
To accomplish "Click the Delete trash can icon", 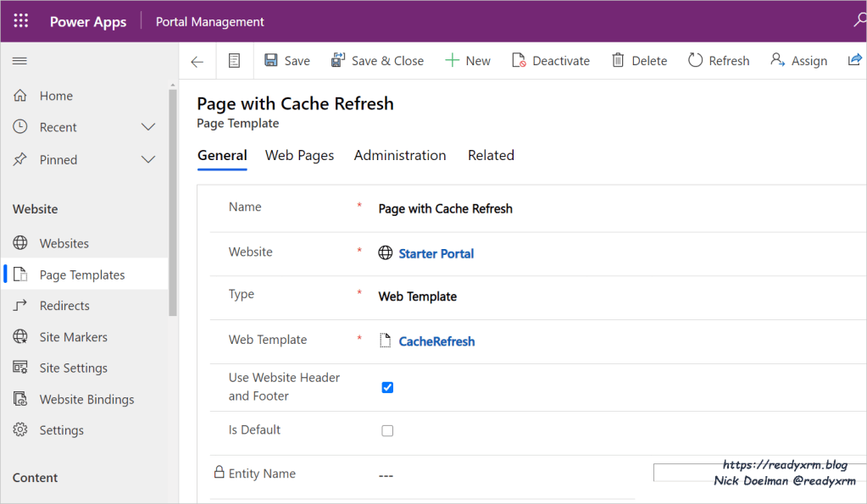I will [618, 61].
